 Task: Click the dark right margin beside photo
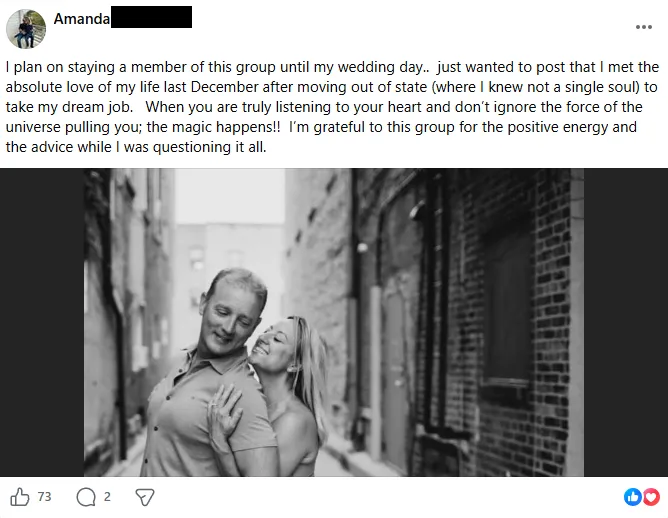(x=626, y=322)
